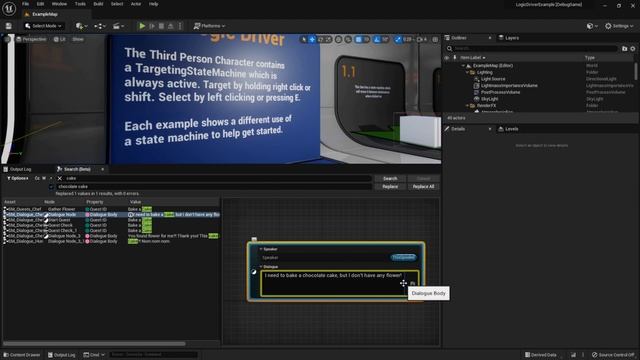Click the Unreal Engine logo icon
The width and height of the screenshot is (640, 360).
coord(9,8)
